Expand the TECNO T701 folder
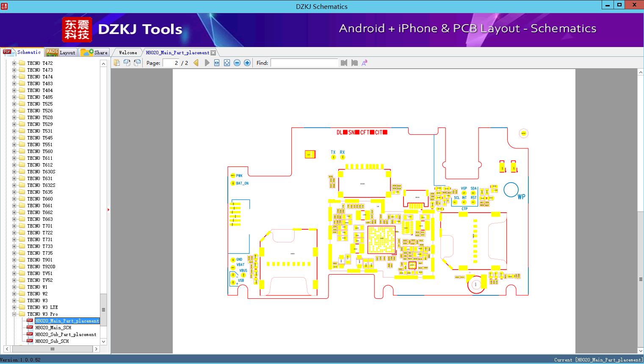Viewport: 644px width, 364px height. point(14,226)
